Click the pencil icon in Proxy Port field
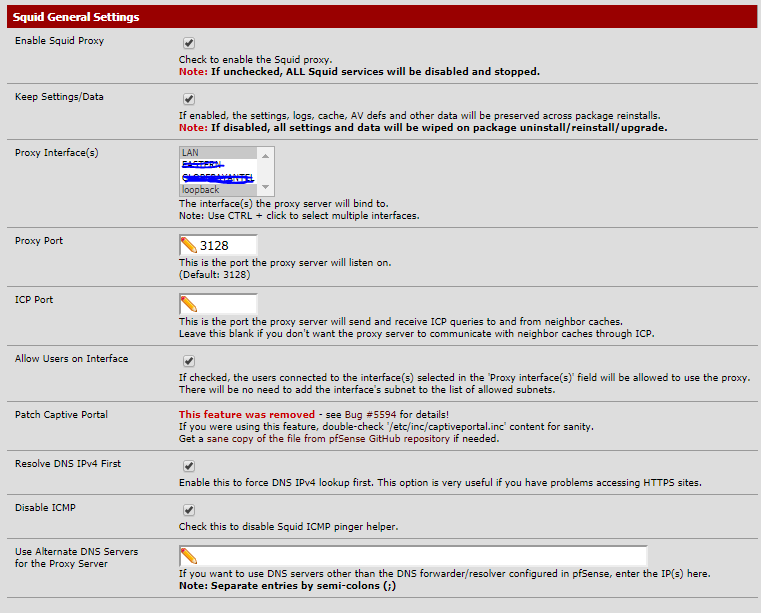This screenshot has width=761, height=613. (x=189, y=246)
